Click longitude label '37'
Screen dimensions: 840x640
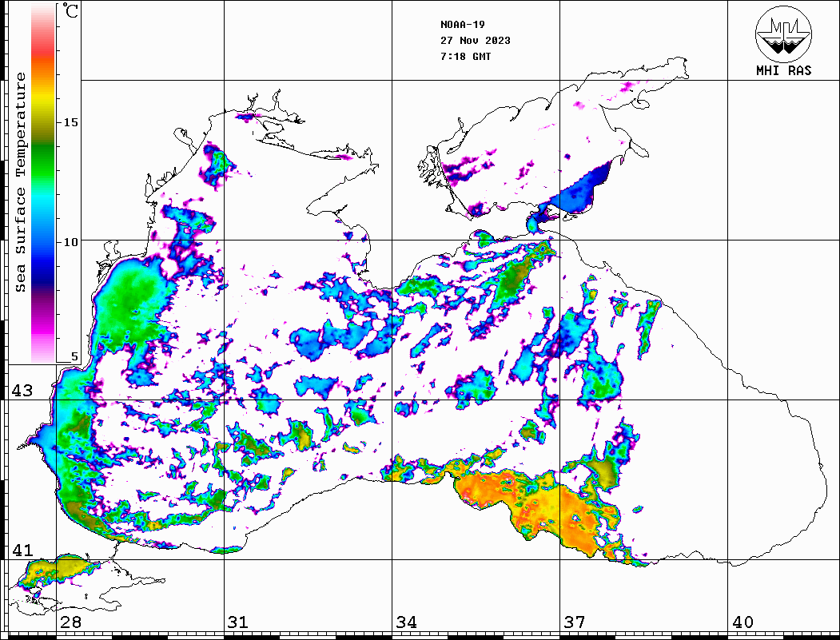pos(575,622)
